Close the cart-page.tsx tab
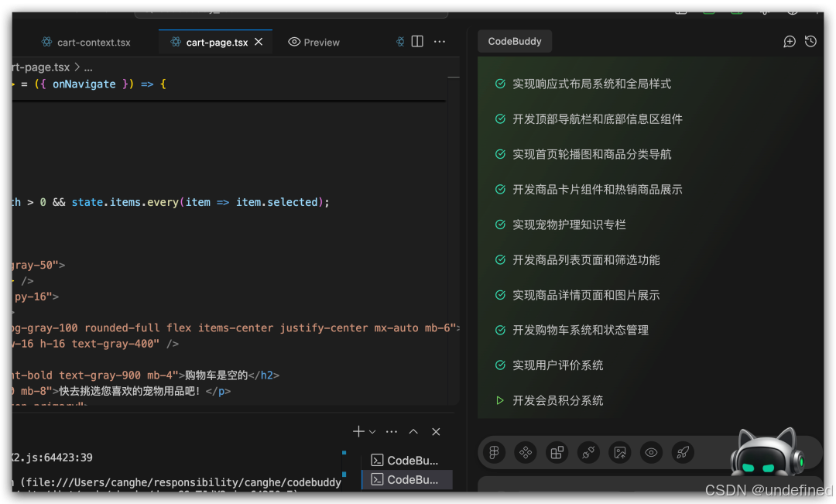This screenshot has width=836, height=504. point(259,42)
